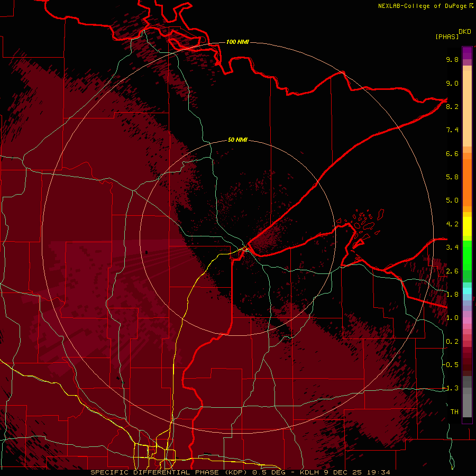Click the [PHAS] units label
The width and height of the screenshot is (476, 476).
[447, 36]
